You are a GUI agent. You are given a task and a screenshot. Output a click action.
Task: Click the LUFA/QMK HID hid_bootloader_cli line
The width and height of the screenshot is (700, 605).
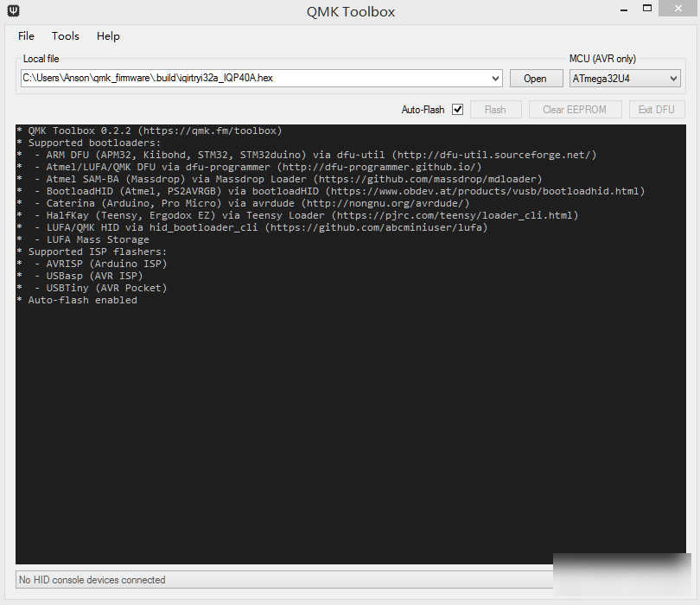(x=252, y=227)
